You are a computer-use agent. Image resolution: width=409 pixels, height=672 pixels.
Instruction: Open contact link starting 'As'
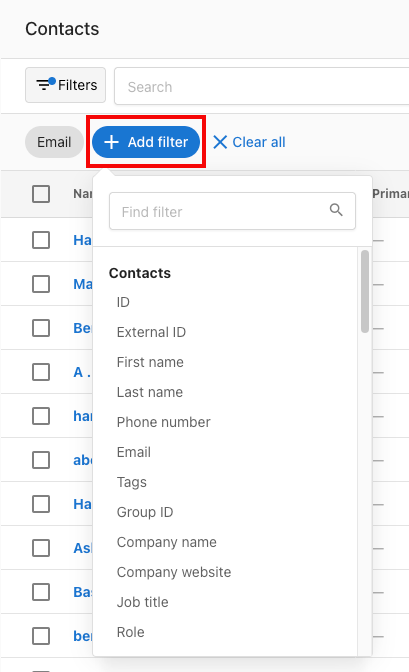tap(82, 548)
